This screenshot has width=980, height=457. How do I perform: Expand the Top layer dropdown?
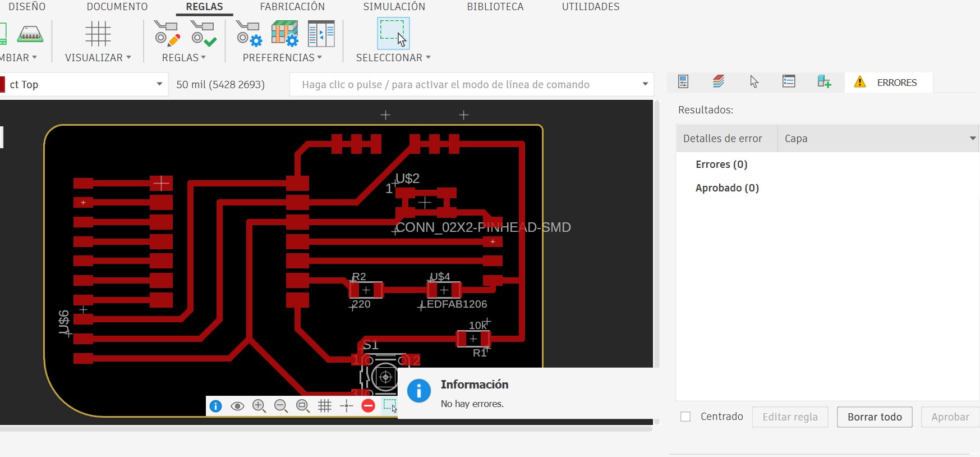159,84
